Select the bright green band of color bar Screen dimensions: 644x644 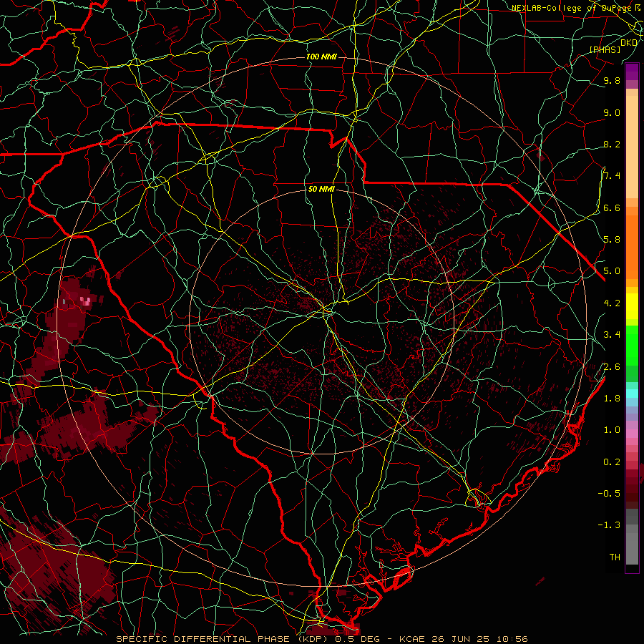tap(632, 345)
